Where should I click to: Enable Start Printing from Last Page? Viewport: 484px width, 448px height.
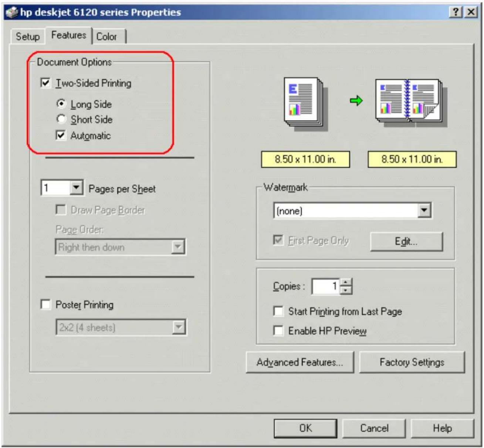tap(278, 311)
